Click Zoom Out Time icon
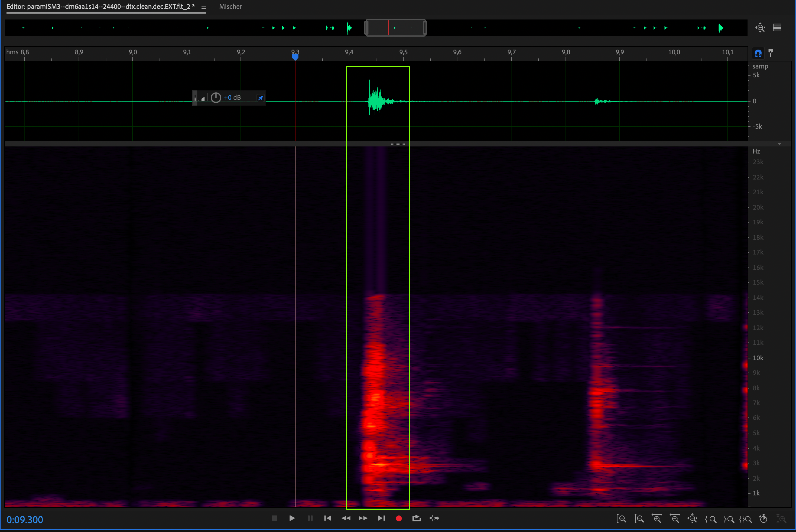796x532 pixels. (675, 519)
